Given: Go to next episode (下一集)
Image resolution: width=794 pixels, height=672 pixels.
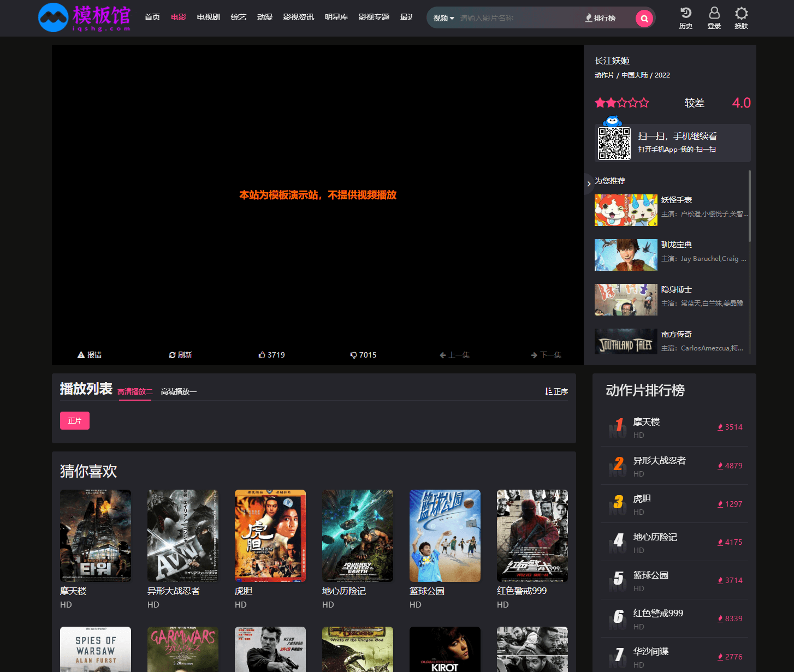Looking at the screenshot, I should [x=546, y=355].
